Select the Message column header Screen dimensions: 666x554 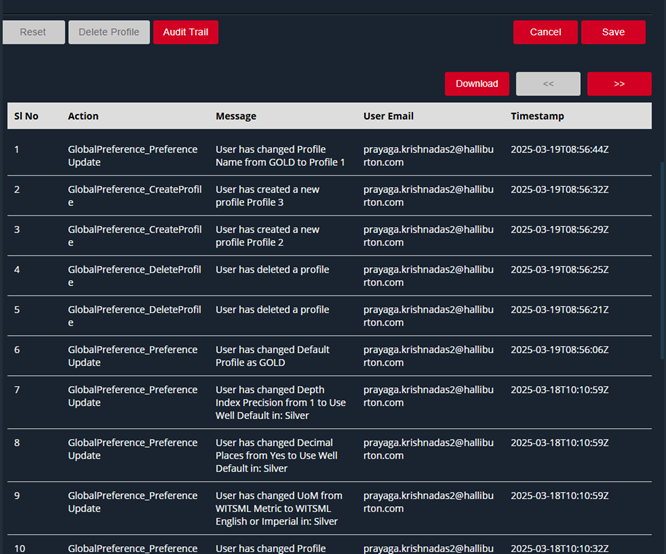pos(236,116)
